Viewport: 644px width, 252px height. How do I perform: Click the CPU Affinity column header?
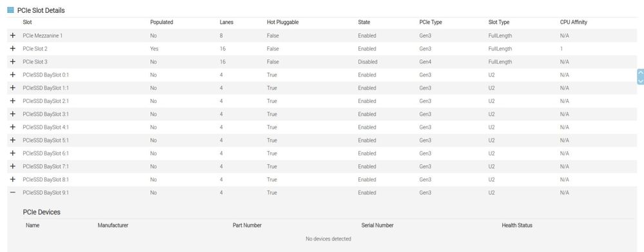[573, 23]
